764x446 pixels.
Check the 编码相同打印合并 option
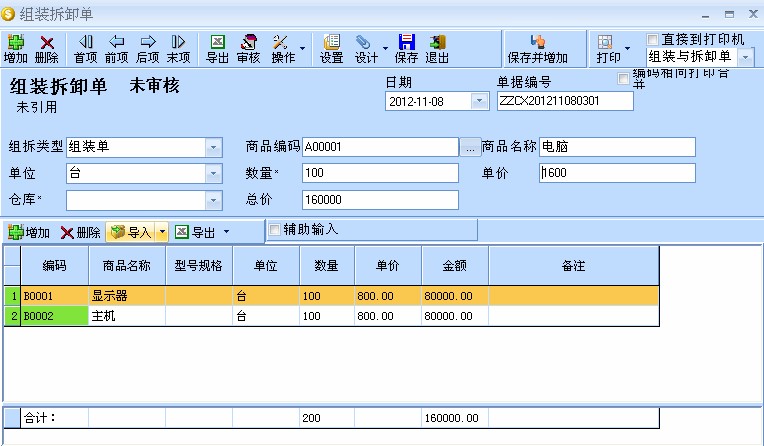pyautogui.click(x=624, y=77)
